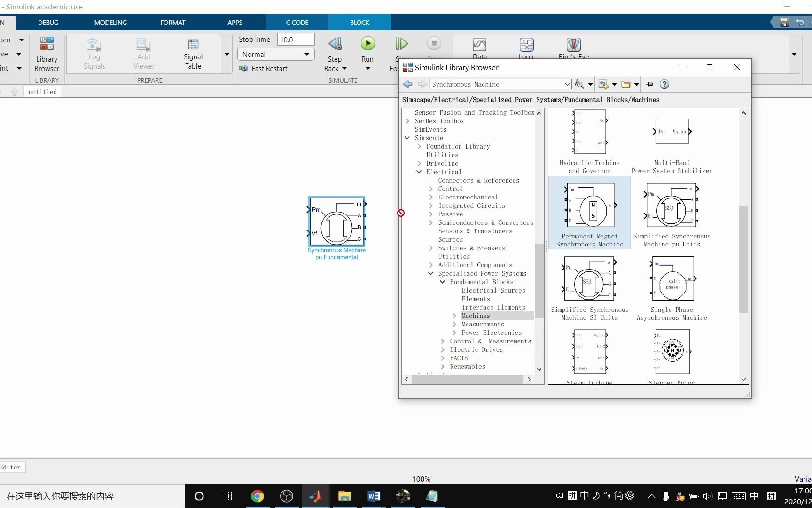
Task: Click the new model icon in Library Browser
Action: tap(603, 84)
